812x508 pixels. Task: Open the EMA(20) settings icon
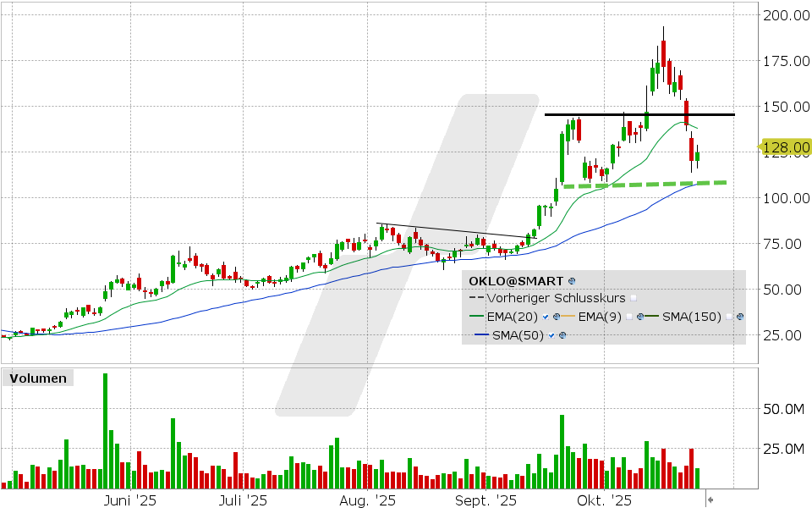557,317
